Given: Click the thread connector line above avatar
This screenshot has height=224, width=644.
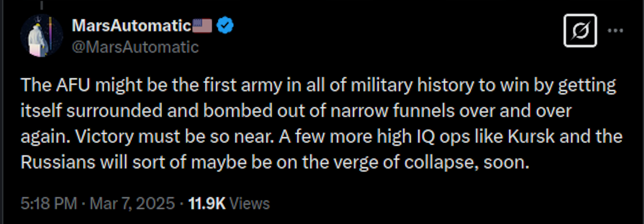Looking at the screenshot, I should coord(42,5).
